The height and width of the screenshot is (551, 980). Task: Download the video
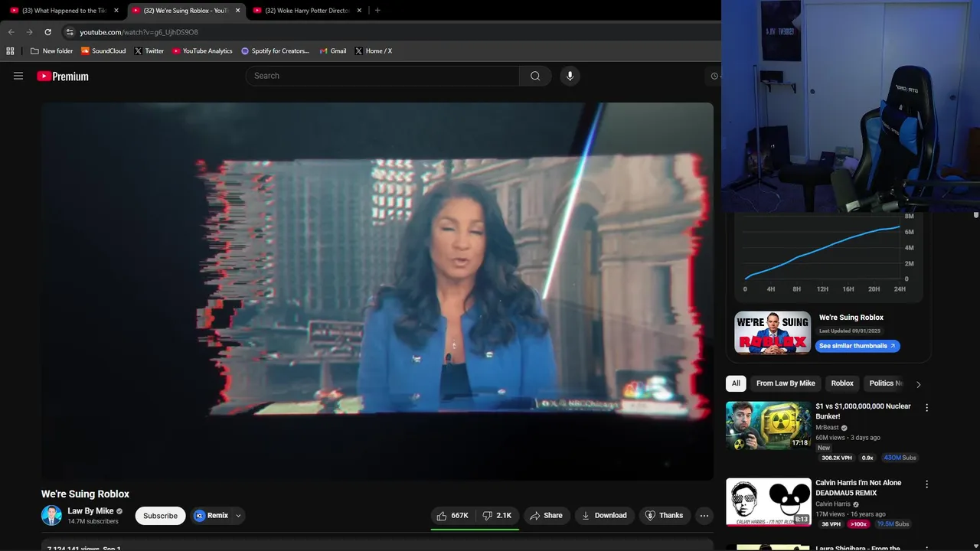604,516
